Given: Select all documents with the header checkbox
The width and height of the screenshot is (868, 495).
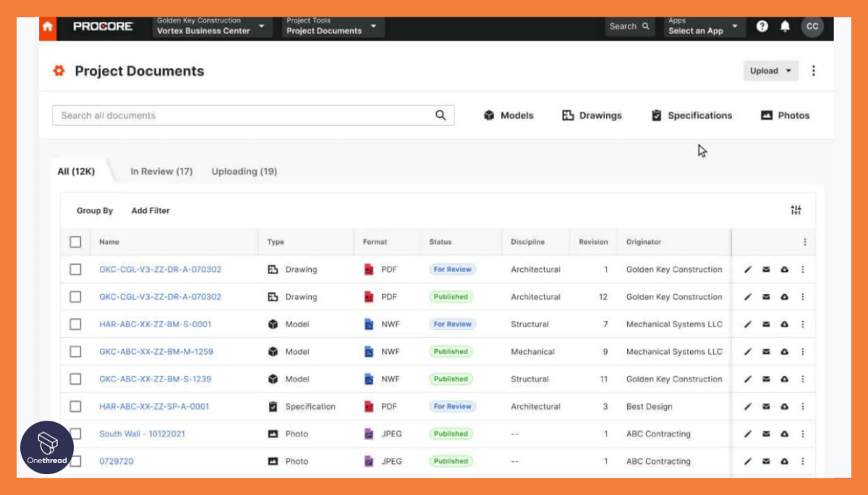Looking at the screenshot, I should pos(75,241).
